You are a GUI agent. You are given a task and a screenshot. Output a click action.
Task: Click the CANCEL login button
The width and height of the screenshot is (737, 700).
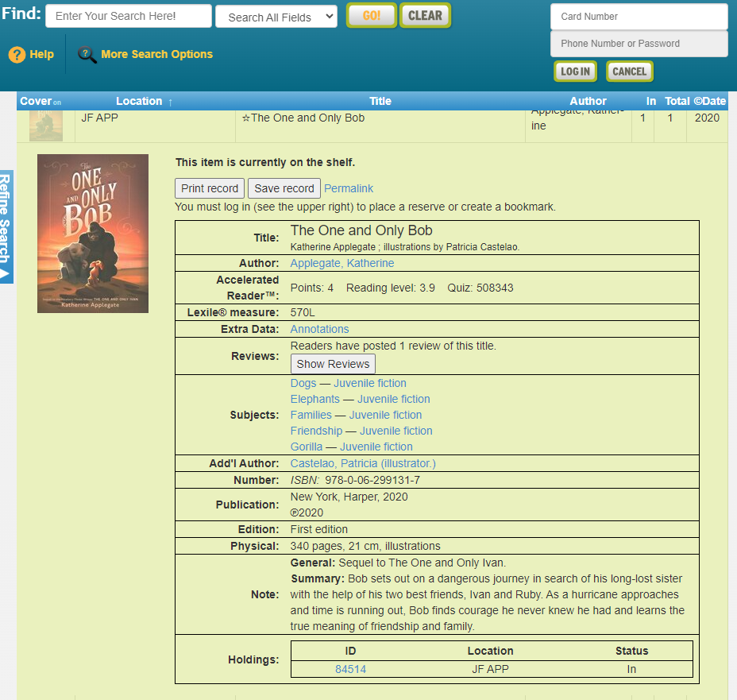[x=629, y=72]
